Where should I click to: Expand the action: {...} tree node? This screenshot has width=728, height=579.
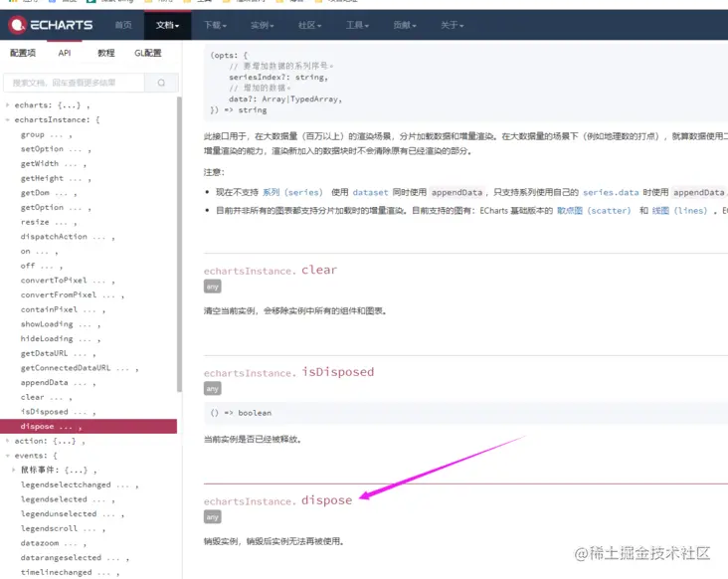pyautogui.click(x=7, y=441)
